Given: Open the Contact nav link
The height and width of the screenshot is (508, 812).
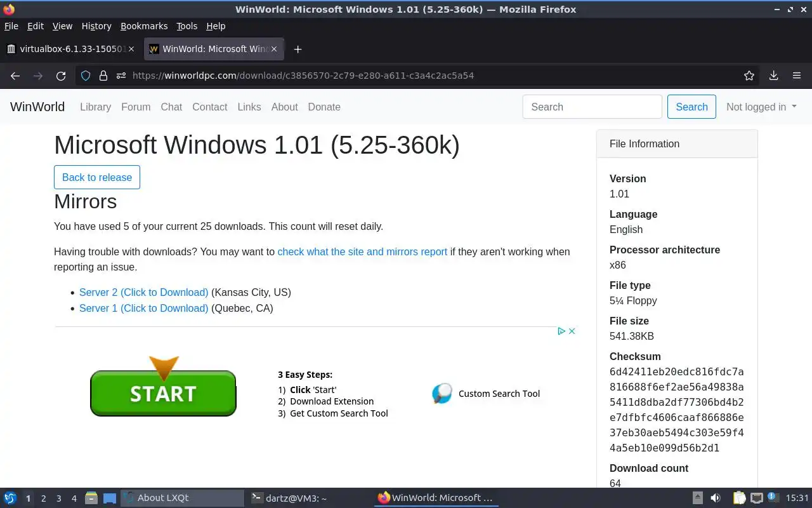Looking at the screenshot, I should (209, 107).
